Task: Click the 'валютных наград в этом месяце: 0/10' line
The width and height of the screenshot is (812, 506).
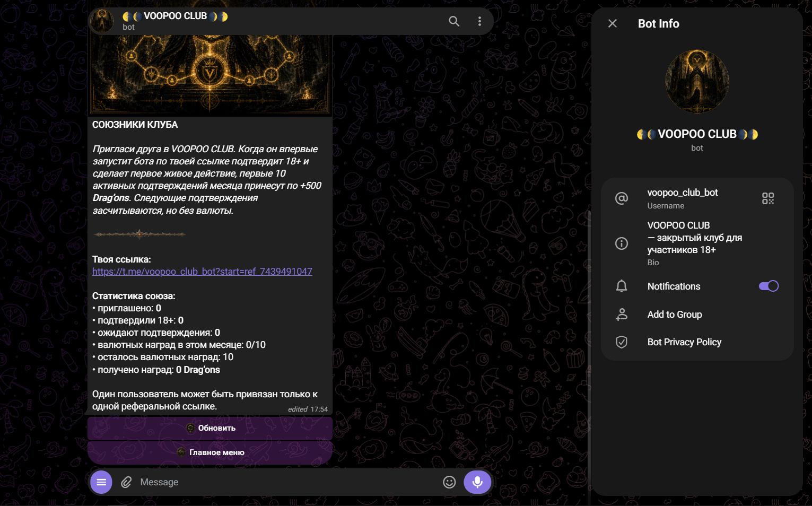Action: (179, 345)
